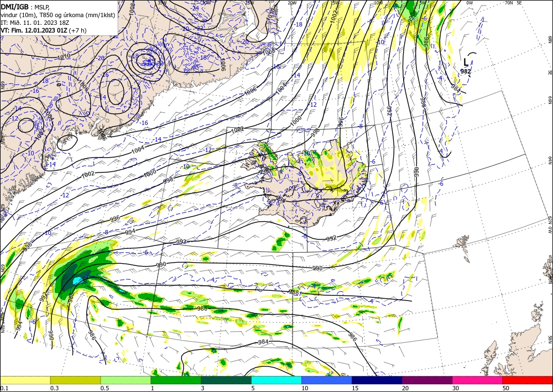Image resolution: width=553 pixels, height=392 pixels.
Task: Click the red 50+ legend swatch
Action: pyautogui.click(x=528, y=380)
